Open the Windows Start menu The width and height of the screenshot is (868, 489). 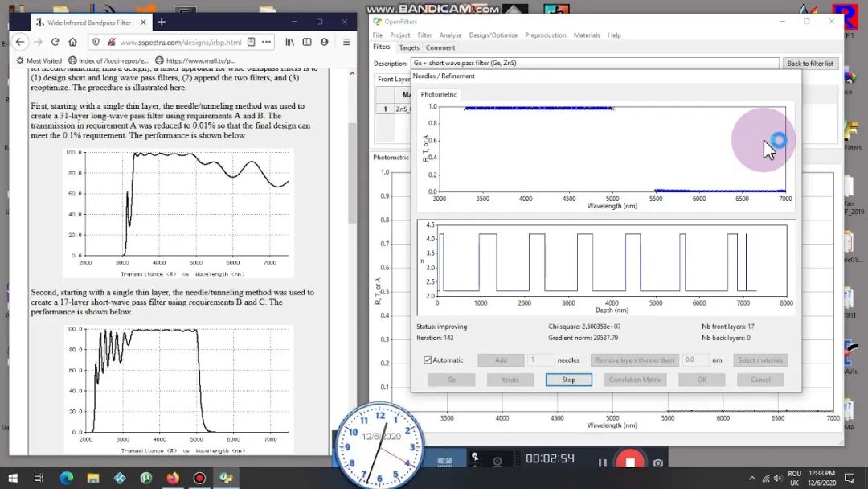click(x=13, y=478)
